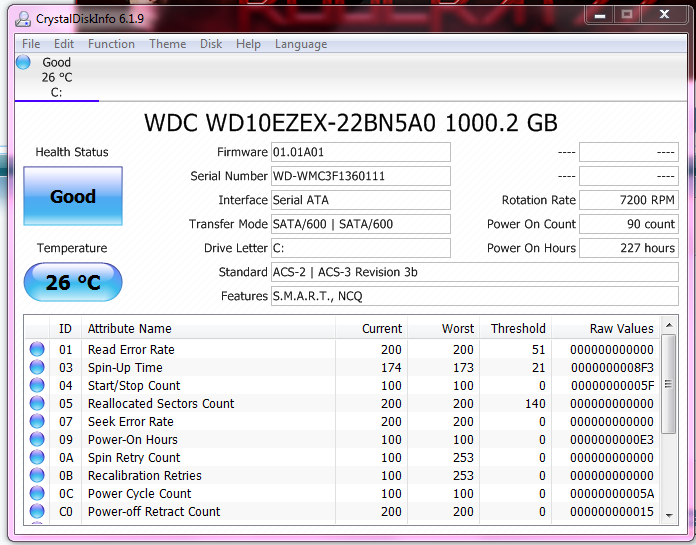
Task: Click the Attribute Name column header
Action: pos(208,328)
